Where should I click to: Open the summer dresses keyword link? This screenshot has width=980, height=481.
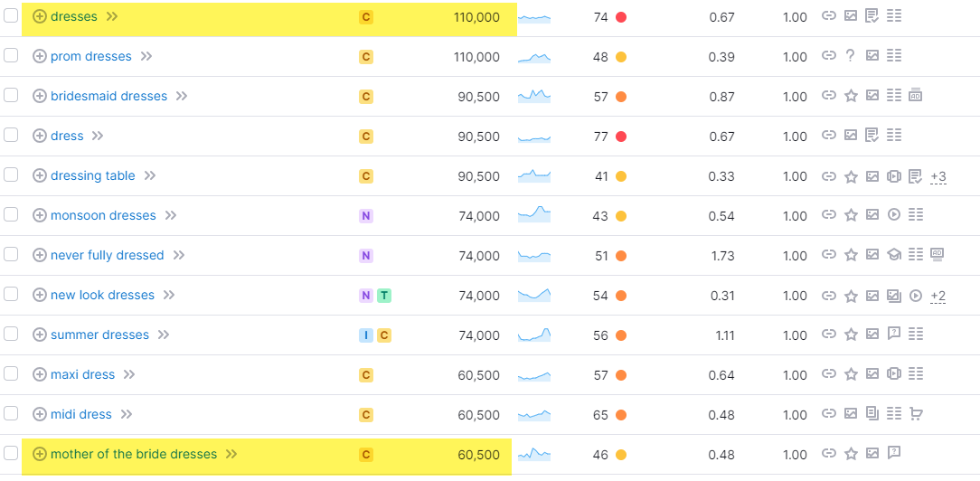click(100, 335)
